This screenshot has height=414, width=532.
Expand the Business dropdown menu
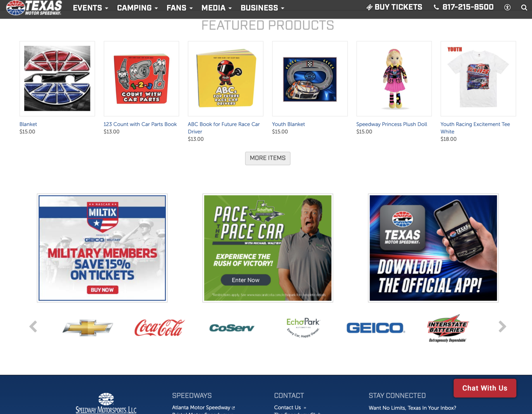262,8
